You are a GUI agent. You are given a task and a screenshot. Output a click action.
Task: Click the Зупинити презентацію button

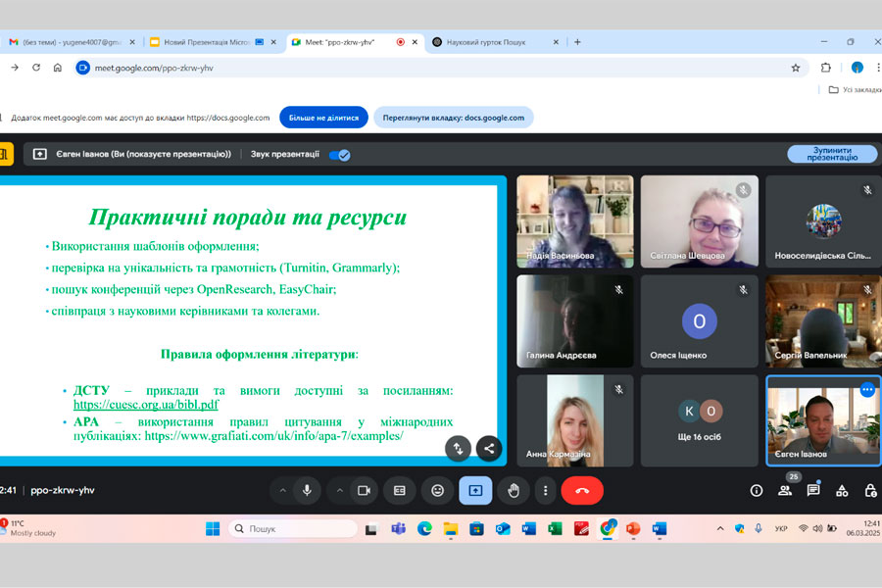[832, 154]
